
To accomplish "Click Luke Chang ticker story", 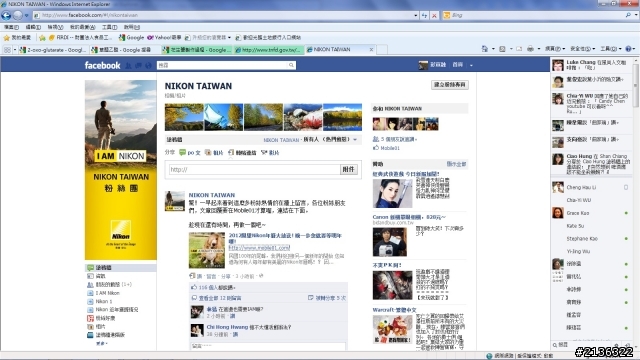I will point(591,65).
